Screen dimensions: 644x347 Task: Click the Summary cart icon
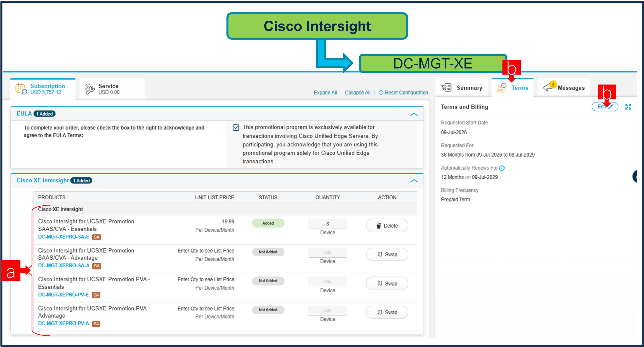point(446,88)
